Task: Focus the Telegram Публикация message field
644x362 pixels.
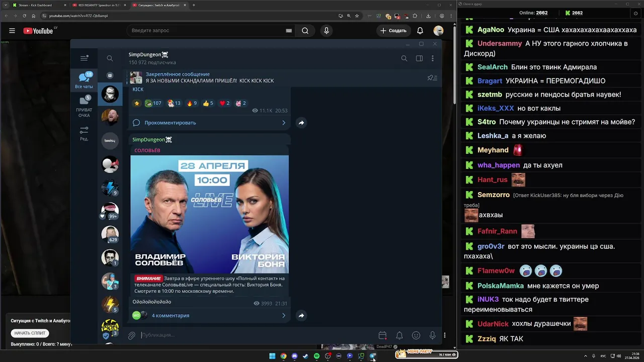Action: 257,335
